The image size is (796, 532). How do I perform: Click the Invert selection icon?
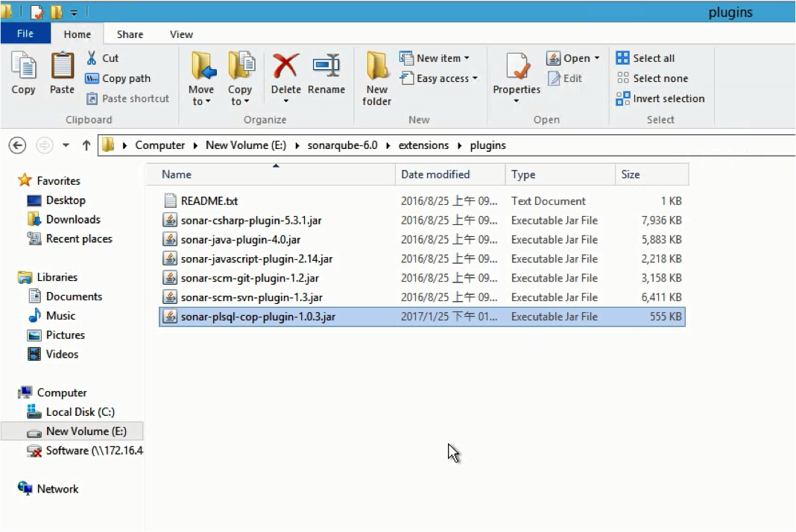click(x=622, y=98)
